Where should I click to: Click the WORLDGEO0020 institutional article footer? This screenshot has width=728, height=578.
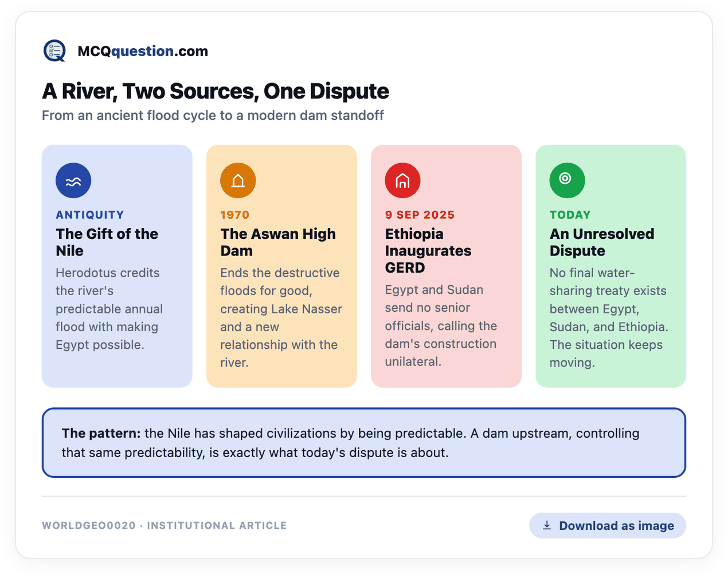click(164, 525)
